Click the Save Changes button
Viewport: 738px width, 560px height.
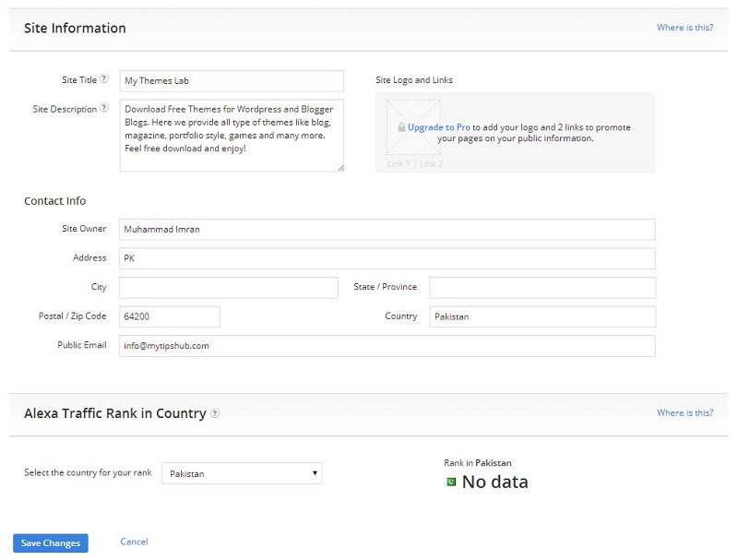point(49,542)
